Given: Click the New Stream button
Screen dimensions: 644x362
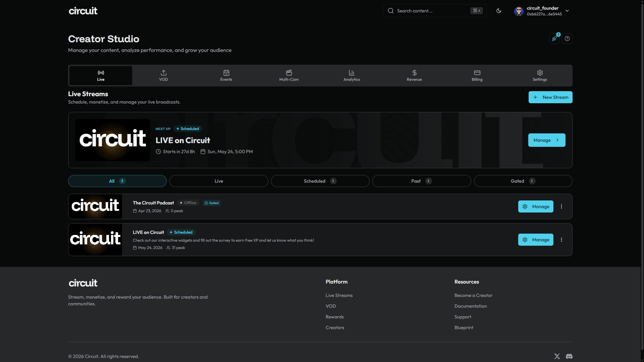Looking at the screenshot, I should (550, 97).
